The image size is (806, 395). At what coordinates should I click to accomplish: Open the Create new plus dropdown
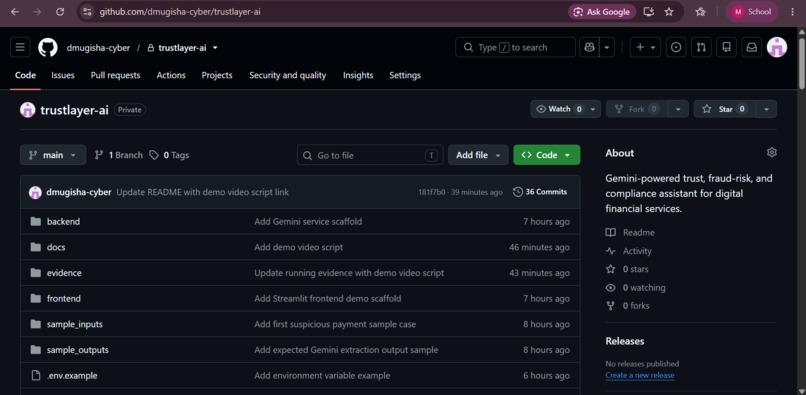click(645, 47)
